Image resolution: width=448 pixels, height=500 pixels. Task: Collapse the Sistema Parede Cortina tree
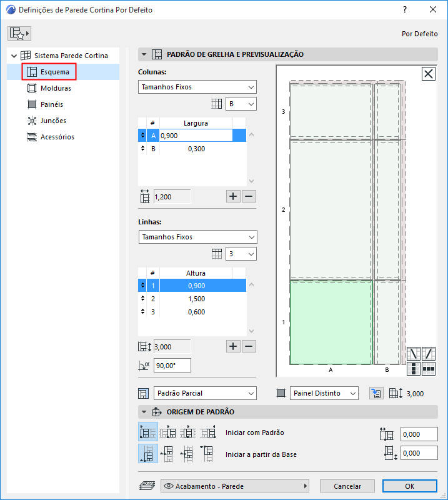pos(14,56)
